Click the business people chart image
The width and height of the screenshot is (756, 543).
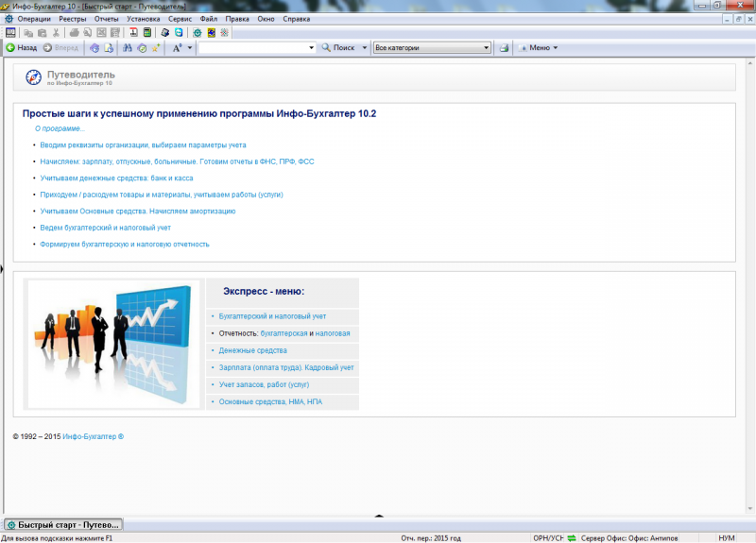(x=113, y=344)
